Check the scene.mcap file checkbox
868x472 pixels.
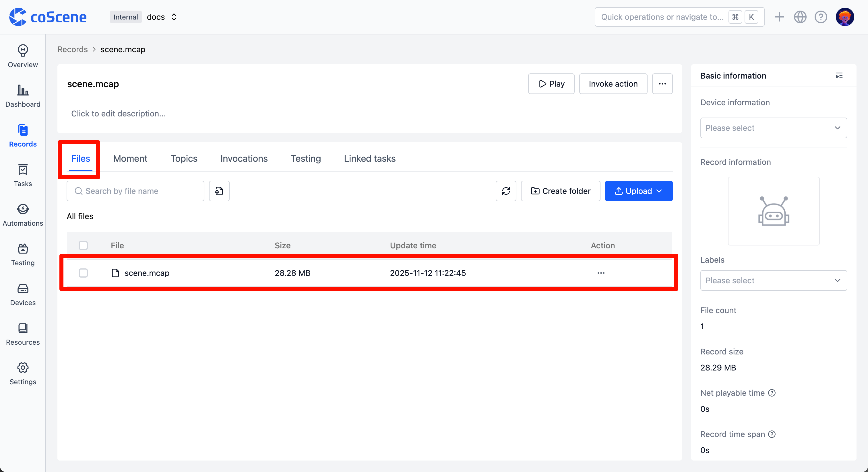83,273
